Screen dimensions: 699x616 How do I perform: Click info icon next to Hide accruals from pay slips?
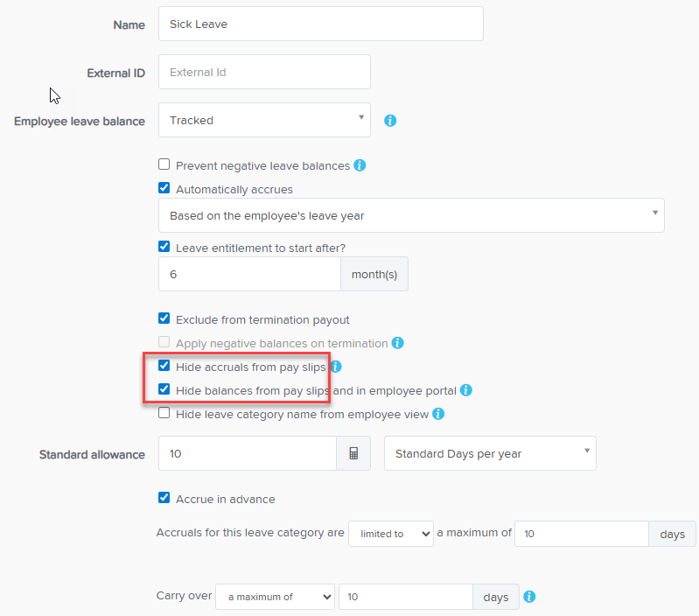[x=336, y=367]
